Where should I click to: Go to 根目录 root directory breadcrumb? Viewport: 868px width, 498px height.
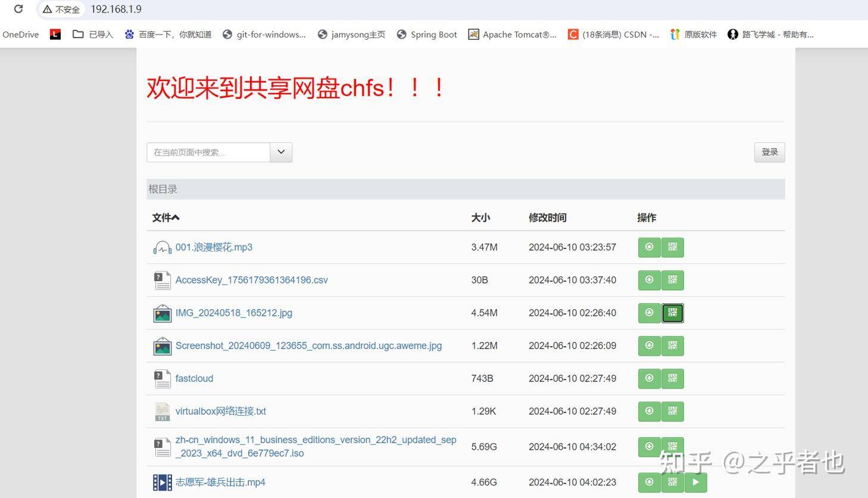pos(163,189)
